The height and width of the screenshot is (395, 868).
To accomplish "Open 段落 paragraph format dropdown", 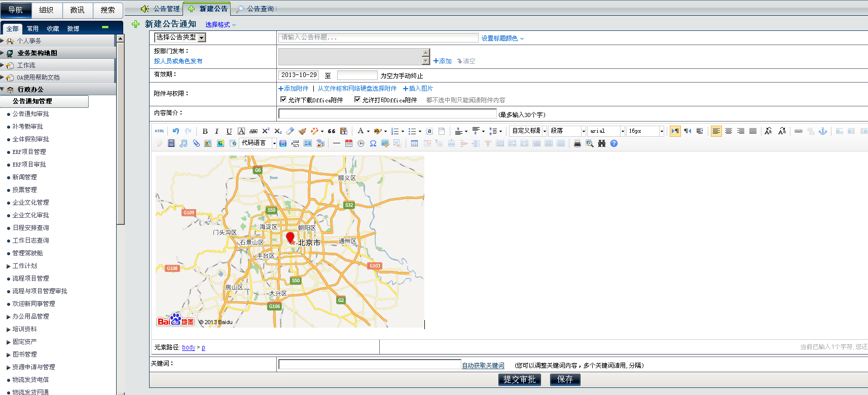I will pos(567,131).
